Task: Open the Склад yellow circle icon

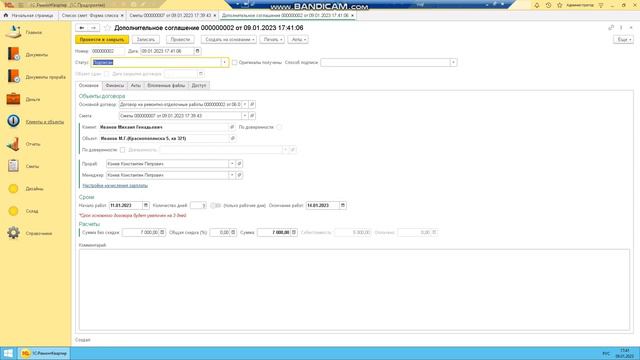Action: point(13,211)
